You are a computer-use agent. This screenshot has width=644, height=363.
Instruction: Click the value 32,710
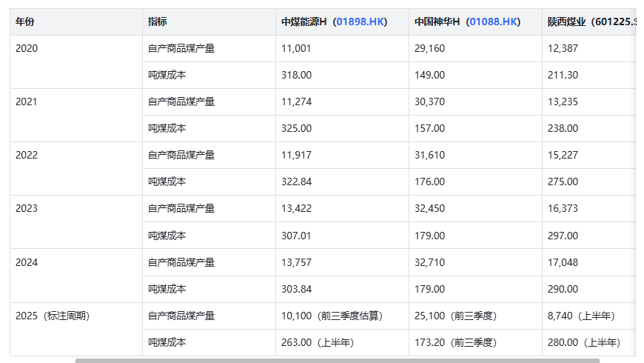[429, 262]
